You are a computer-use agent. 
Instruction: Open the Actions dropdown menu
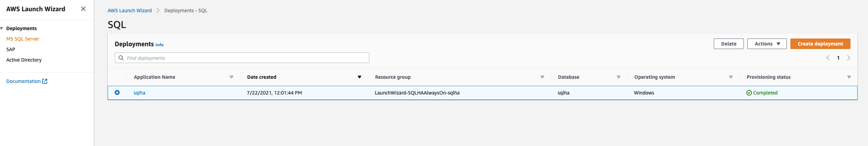[767, 44]
